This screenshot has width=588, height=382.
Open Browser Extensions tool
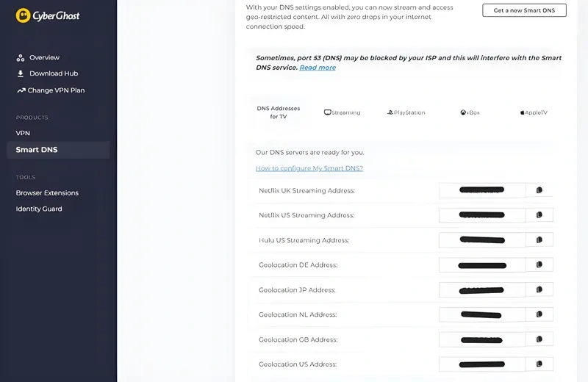47,192
